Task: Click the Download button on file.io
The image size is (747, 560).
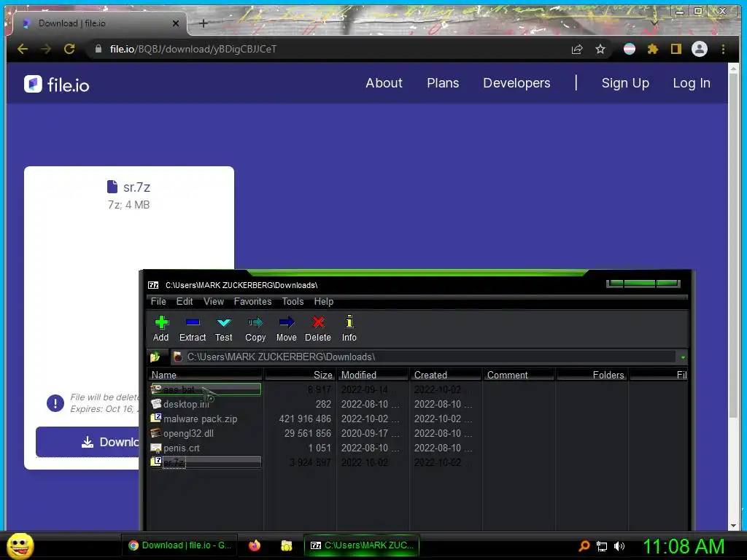Action: click(x=88, y=442)
